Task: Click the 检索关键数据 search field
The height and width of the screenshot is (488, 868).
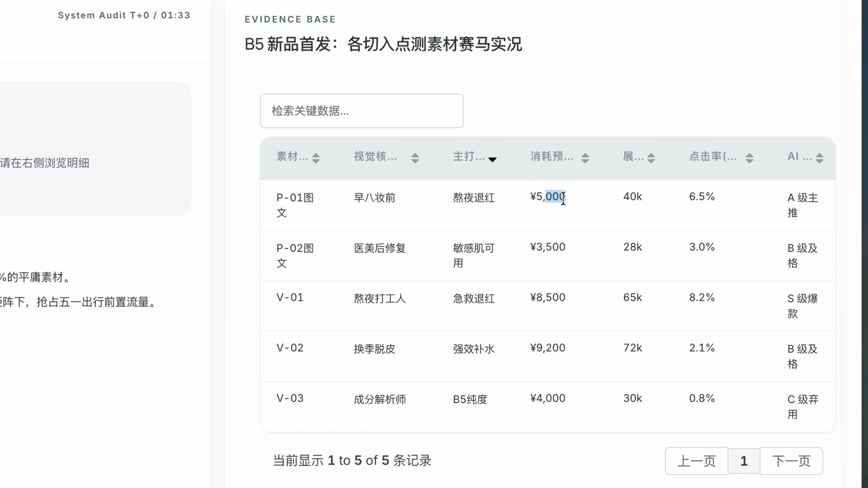Action: coord(361,111)
